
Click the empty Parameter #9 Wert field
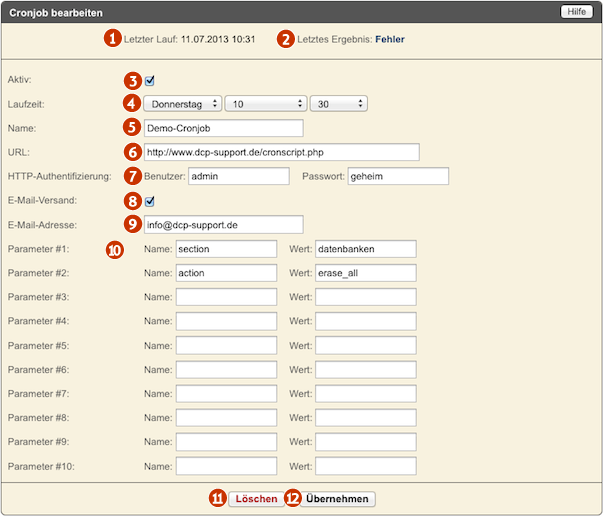pos(366,441)
